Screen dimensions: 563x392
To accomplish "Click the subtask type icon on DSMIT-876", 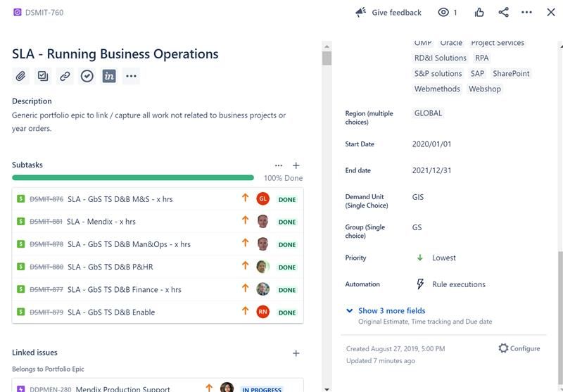I will pyautogui.click(x=21, y=198).
